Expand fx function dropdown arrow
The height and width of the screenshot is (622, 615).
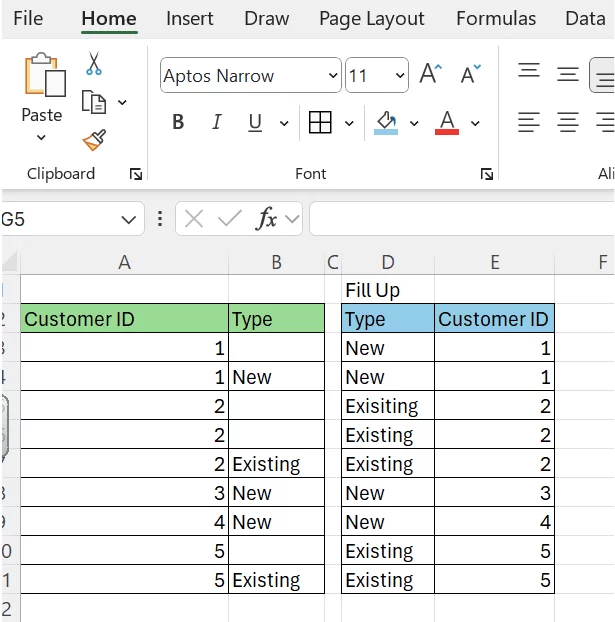point(292,219)
